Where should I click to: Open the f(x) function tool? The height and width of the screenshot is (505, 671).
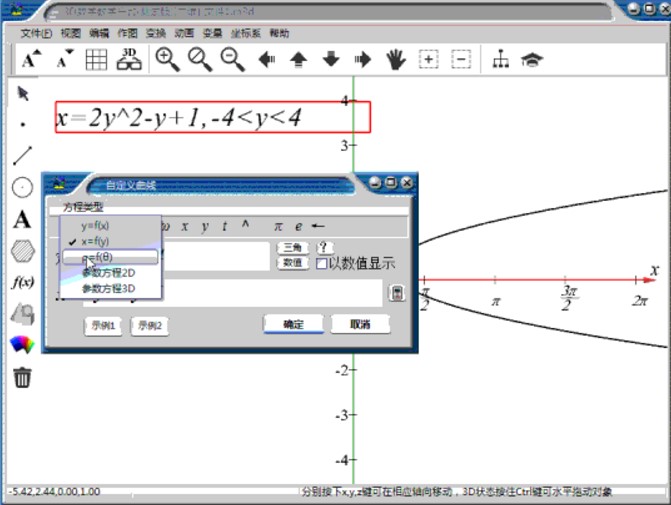[22, 282]
